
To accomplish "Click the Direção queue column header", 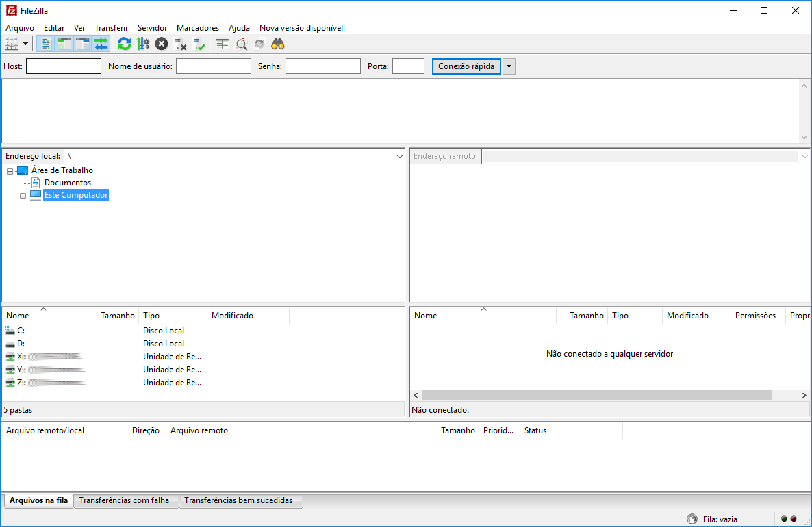I will [x=146, y=430].
